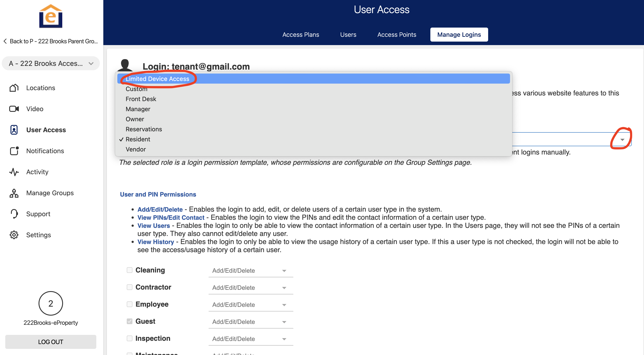Click Back to P - 222 Brooks Parent Group link
The height and width of the screenshot is (355, 644).
pyautogui.click(x=51, y=41)
